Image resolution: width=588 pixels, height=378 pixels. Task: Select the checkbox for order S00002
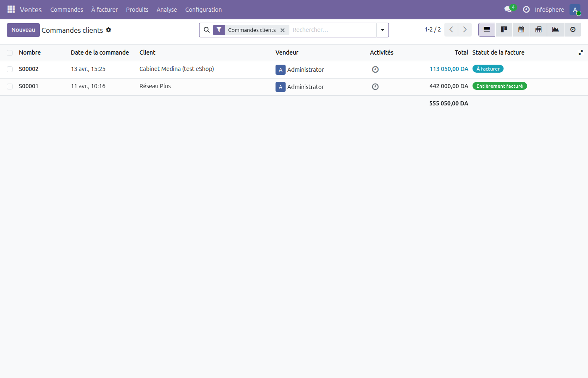pos(9,69)
